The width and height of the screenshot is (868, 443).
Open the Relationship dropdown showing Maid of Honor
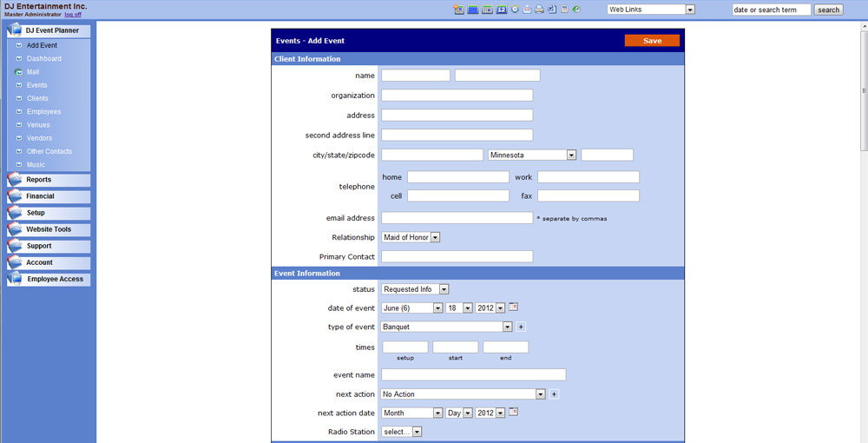435,237
